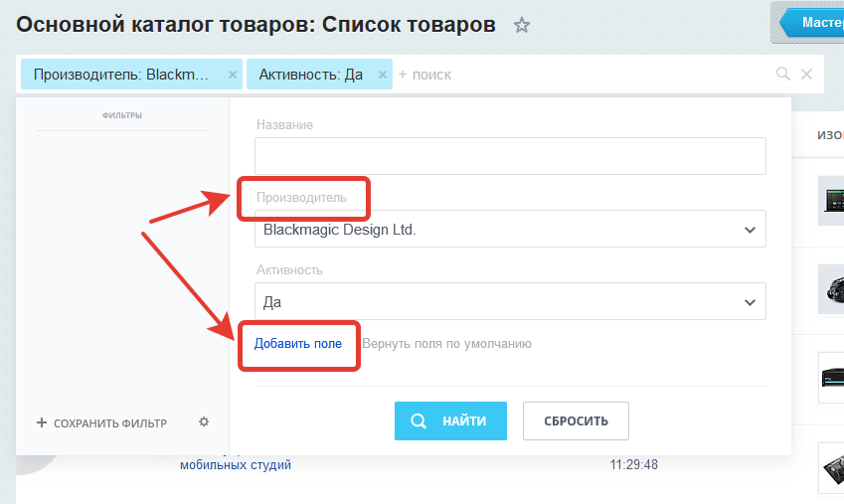Click the plus icon to save filter
This screenshot has height=504, width=844.
42,422
